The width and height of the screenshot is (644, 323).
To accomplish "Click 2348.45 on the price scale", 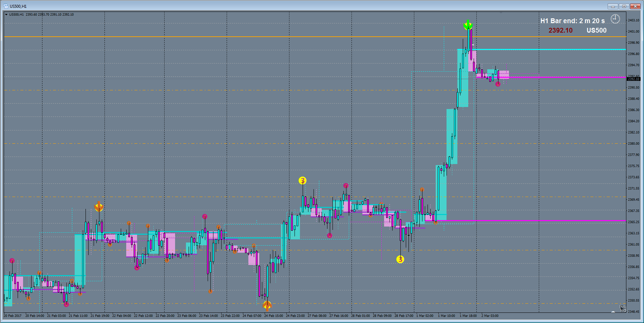I will [x=633, y=311].
